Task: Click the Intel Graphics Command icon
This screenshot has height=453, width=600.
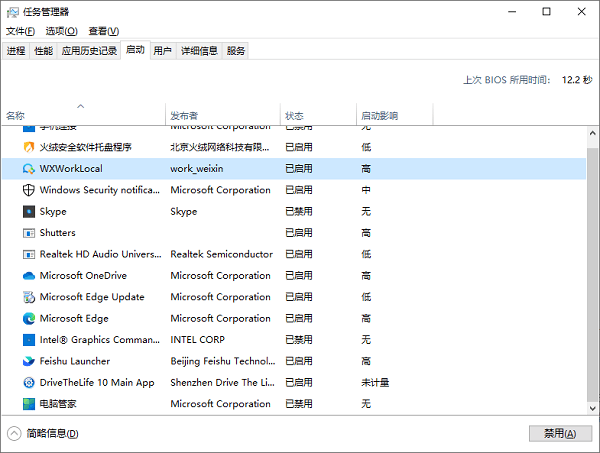Action: [29, 340]
